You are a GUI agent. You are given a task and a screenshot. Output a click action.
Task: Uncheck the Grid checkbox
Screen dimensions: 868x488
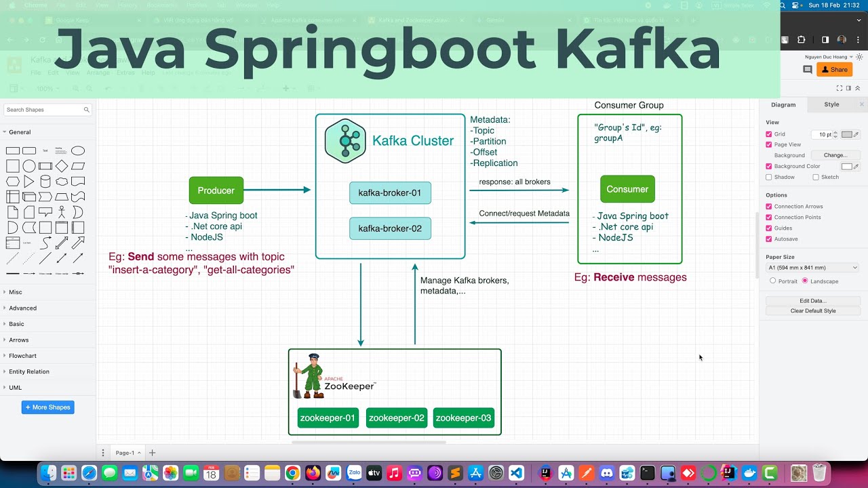click(x=768, y=134)
